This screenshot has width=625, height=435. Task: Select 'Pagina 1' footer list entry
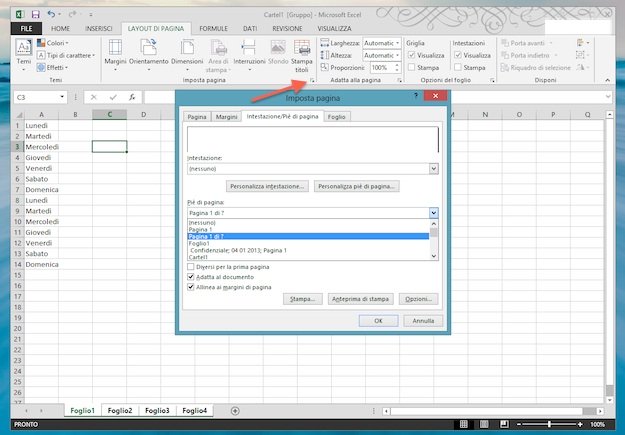[308, 230]
